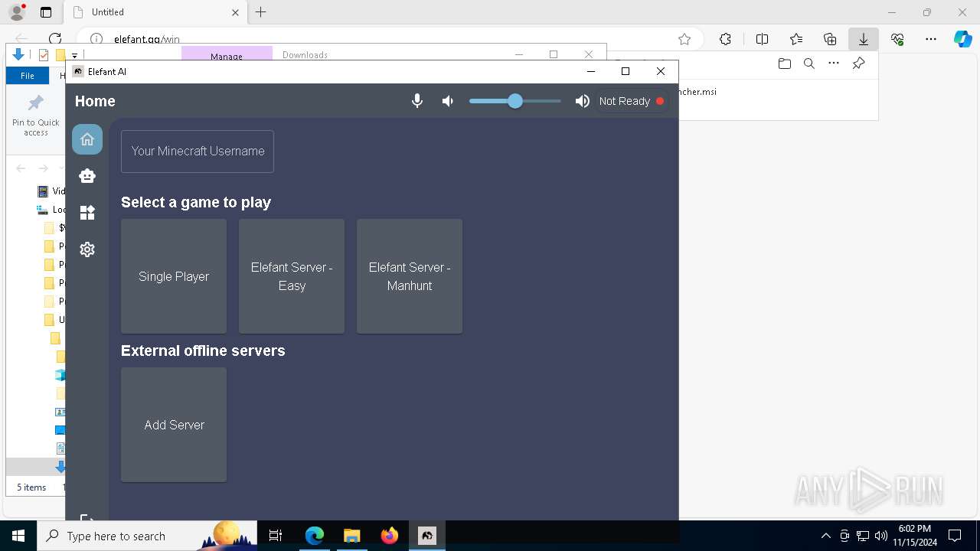Click Pin to Quick access in Explorer
980x551 pixels.
click(x=35, y=116)
